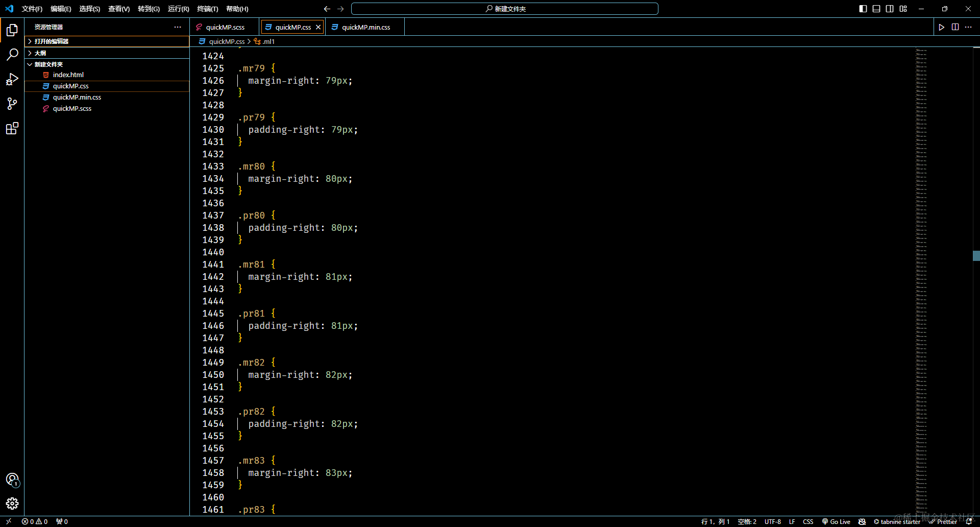980x527 pixels.
Task: Click the .pr80 selector on line 1437
Action: (251, 215)
